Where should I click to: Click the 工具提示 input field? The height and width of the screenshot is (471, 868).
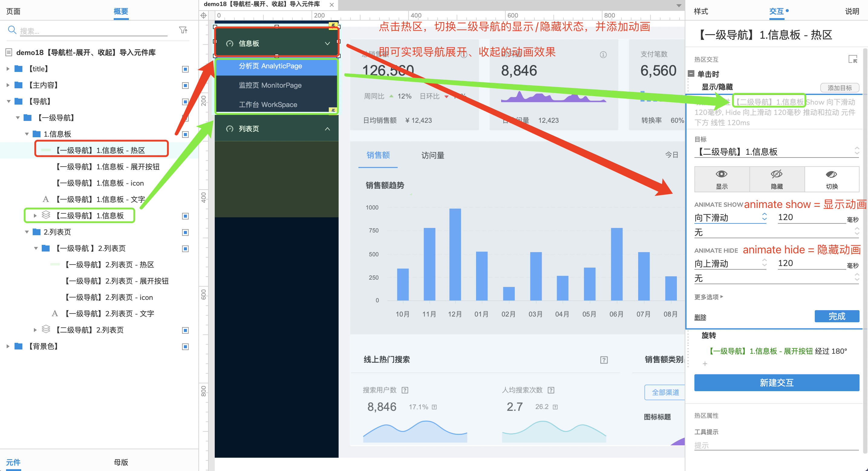(777, 445)
